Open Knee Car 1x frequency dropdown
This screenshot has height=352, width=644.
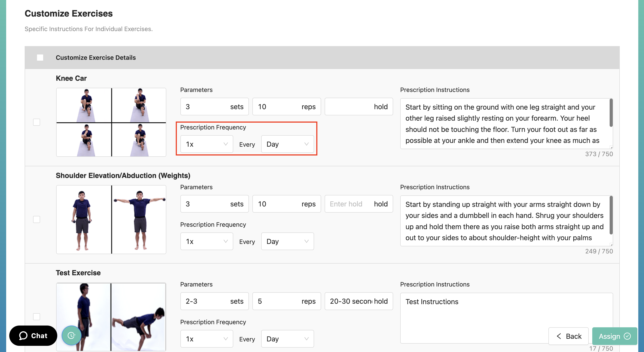[207, 144]
